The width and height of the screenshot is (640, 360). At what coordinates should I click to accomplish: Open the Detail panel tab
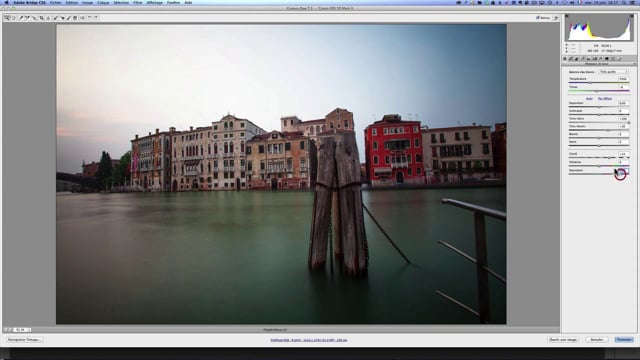(x=576, y=59)
